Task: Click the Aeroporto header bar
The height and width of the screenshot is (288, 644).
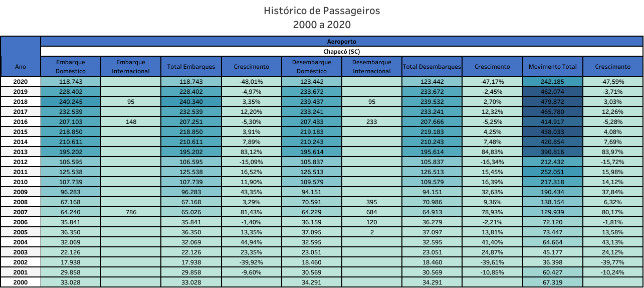Action: coord(341,42)
